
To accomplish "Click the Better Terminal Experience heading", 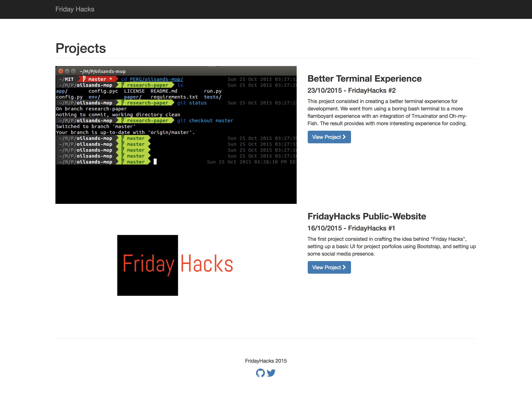I will tap(364, 79).
